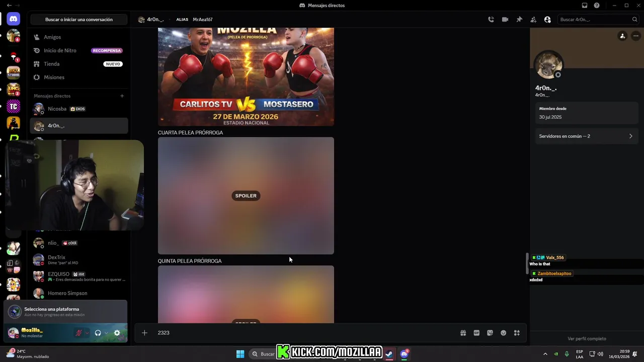Open microphone input options arrow
644x362 pixels.
coord(87,333)
